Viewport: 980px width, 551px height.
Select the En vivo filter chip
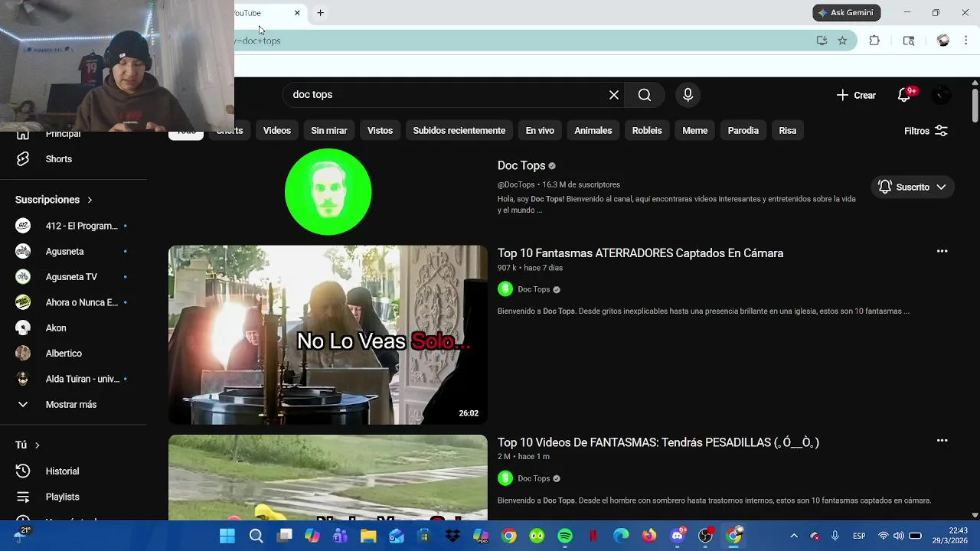point(540,131)
